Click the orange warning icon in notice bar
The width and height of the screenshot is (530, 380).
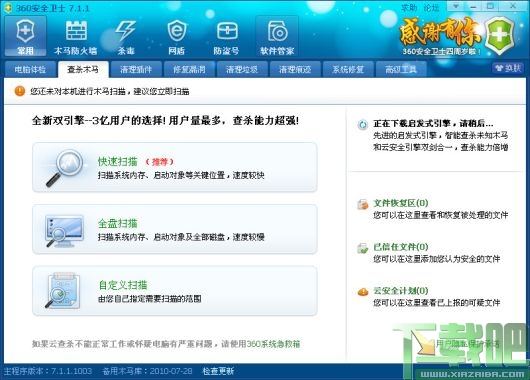pyautogui.click(x=20, y=91)
